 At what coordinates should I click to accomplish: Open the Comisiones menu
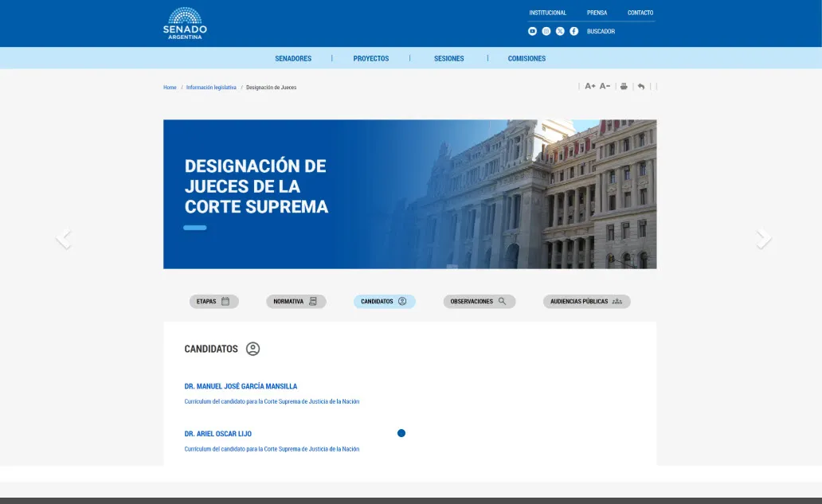(x=526, y=58)
